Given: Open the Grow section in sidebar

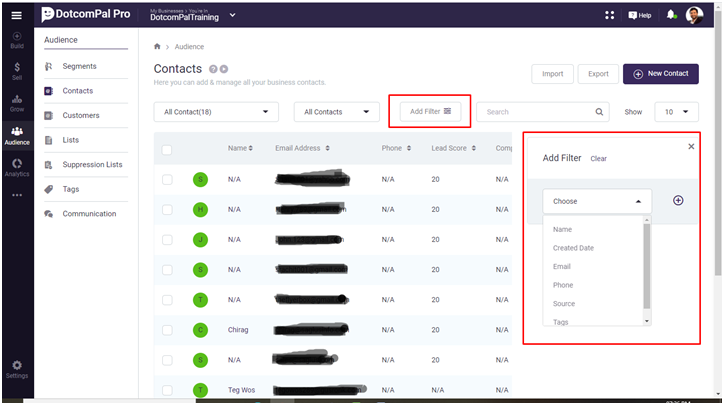Looking at the screenshot, I should coord(17,103).
